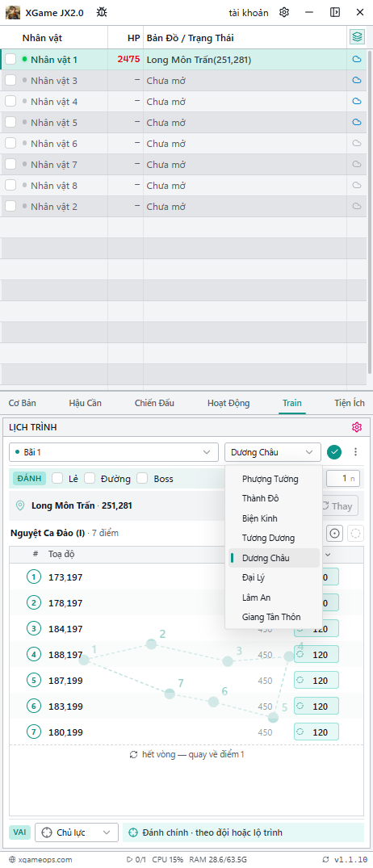Collapse the Dương Châu city dropdown
Viewport: 373px width, 868px height.
pyautogui.click(x=272, y=451)
